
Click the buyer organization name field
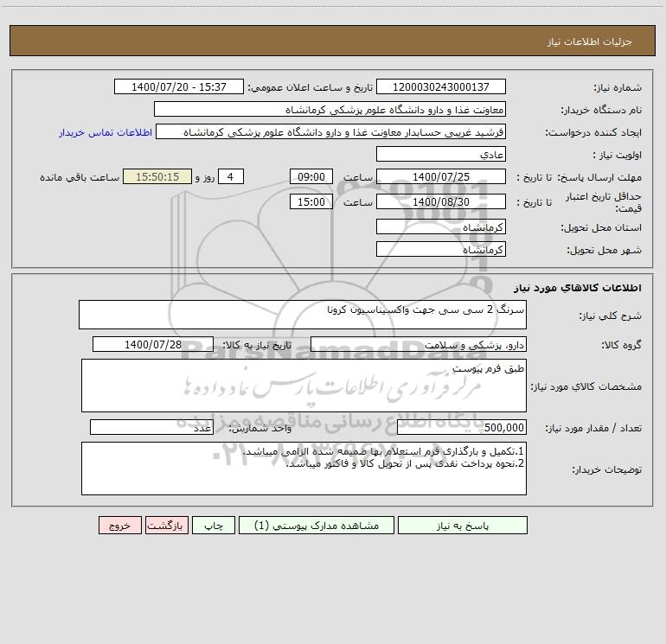click(330, 109)
